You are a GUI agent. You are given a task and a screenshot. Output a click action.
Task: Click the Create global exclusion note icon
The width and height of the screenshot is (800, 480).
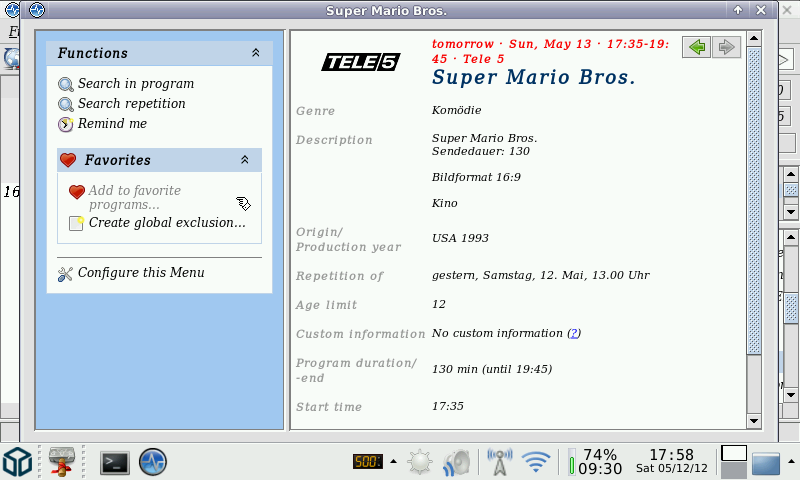(x=77, y=223)
